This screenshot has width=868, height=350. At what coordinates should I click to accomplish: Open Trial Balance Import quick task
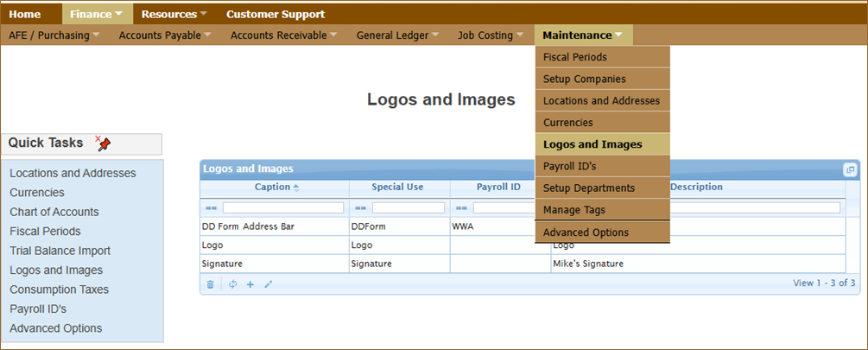(60, 251)
